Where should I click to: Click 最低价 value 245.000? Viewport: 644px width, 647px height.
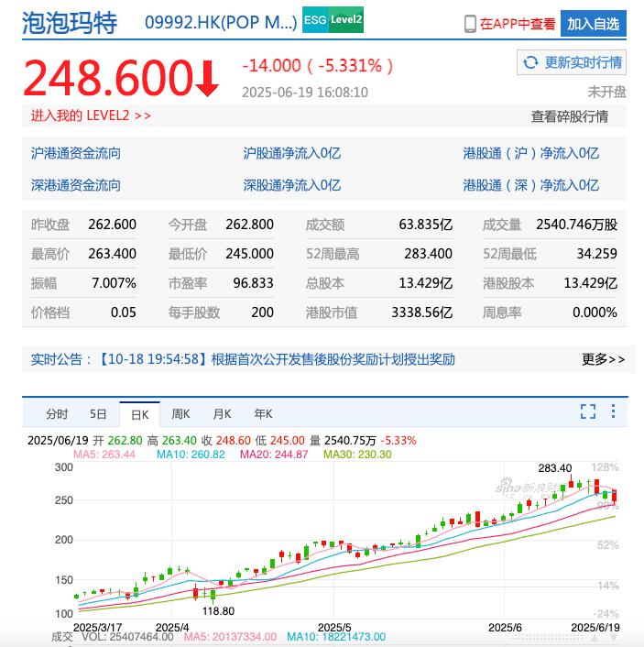249,254
